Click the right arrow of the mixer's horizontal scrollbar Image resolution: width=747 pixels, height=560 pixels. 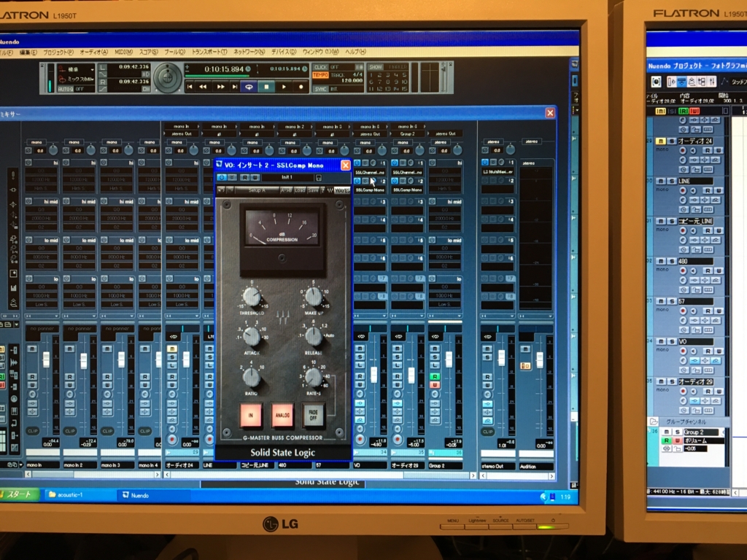473,475
